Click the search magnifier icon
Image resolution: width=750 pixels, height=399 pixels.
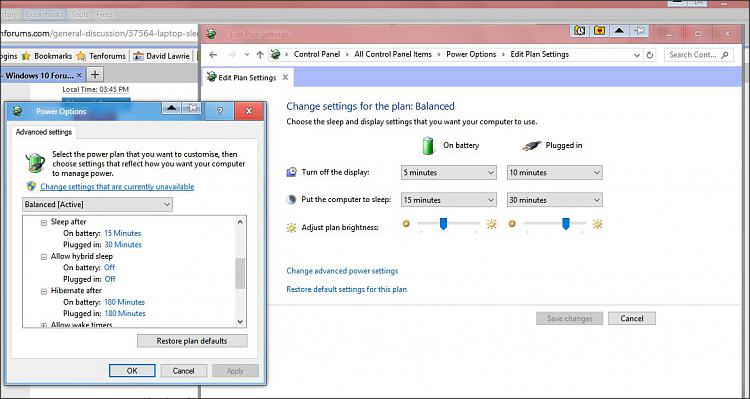[725, 55]
